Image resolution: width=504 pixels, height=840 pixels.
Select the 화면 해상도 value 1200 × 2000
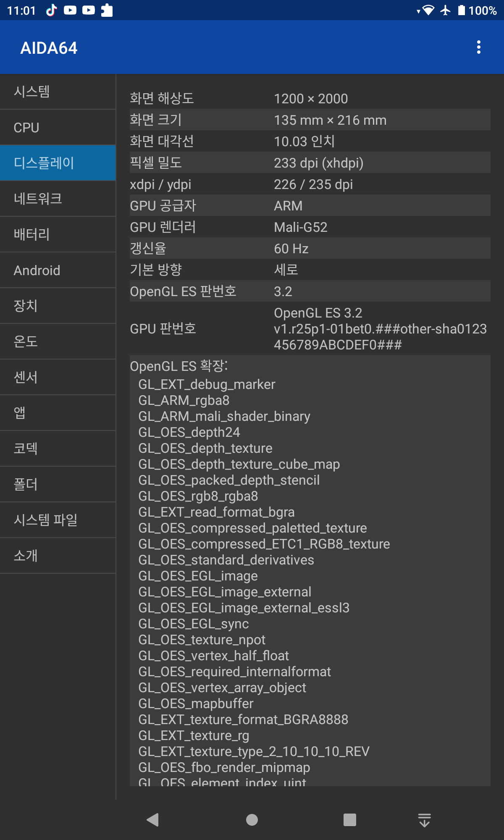coord(311,99)
